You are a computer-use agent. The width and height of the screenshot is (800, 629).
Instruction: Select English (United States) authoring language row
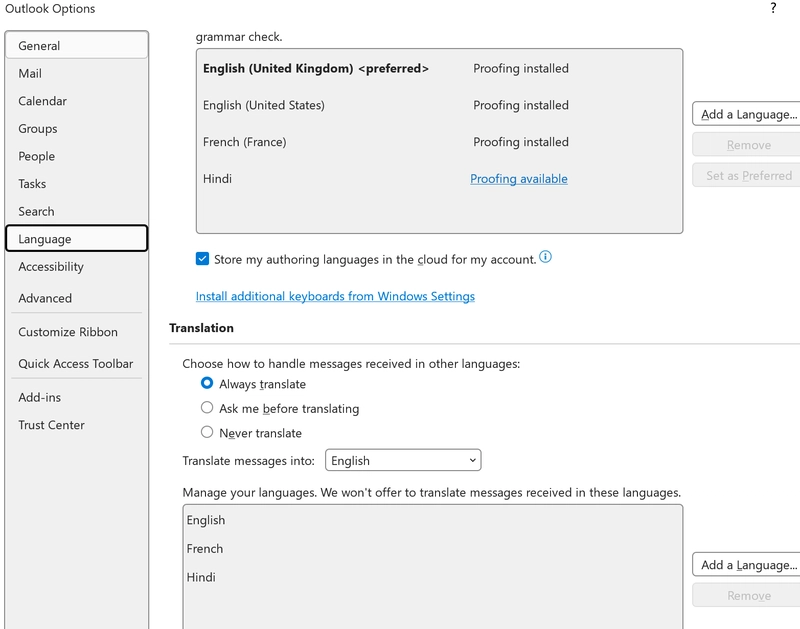pyautogui.click(x=264, y=105)
